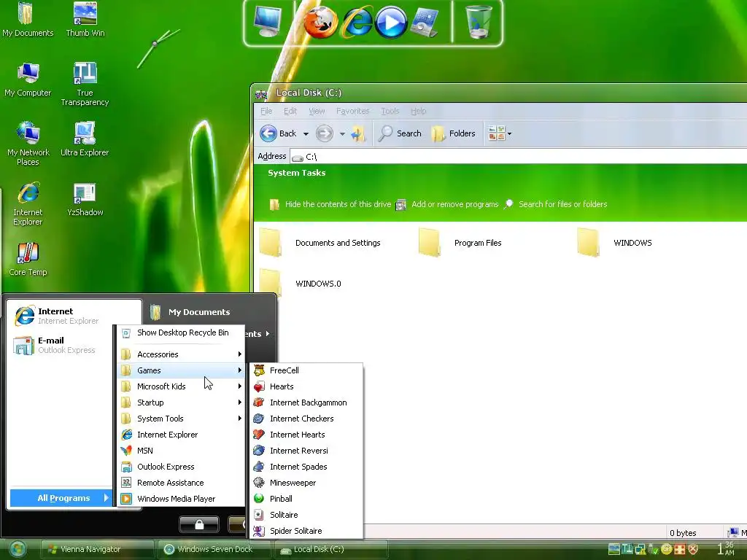Toggle the Folders pane button

453,133
